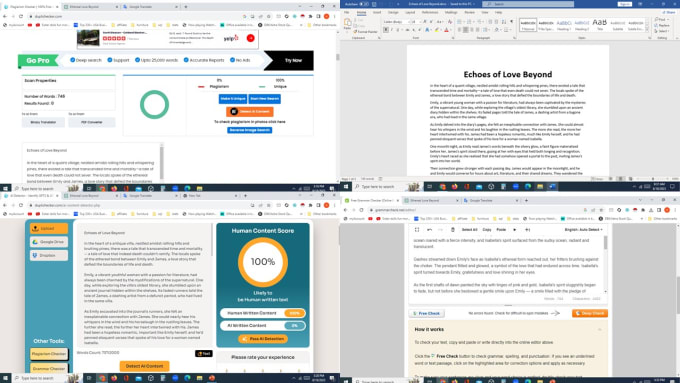Click the trash delete icon in grammar editor
Image resolution: width=680 pixels, height=383 pixels.
(453, 229)
